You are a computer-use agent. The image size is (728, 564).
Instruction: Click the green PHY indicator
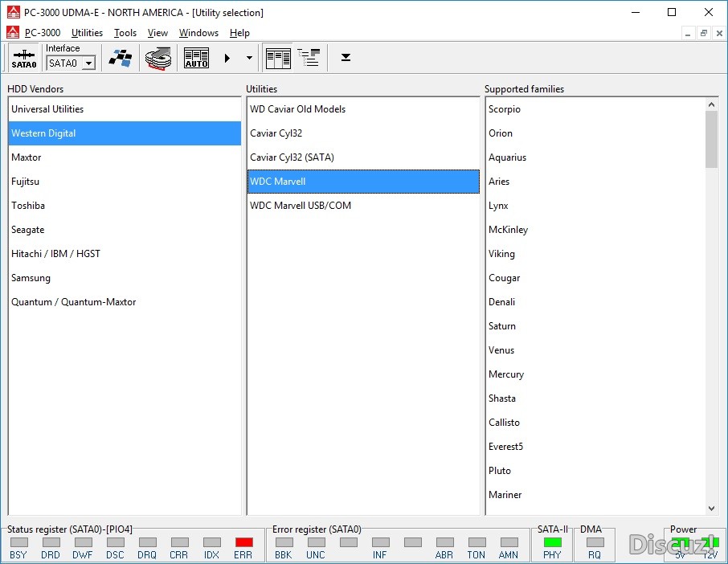pyautogui.click(x=552, y=542)
